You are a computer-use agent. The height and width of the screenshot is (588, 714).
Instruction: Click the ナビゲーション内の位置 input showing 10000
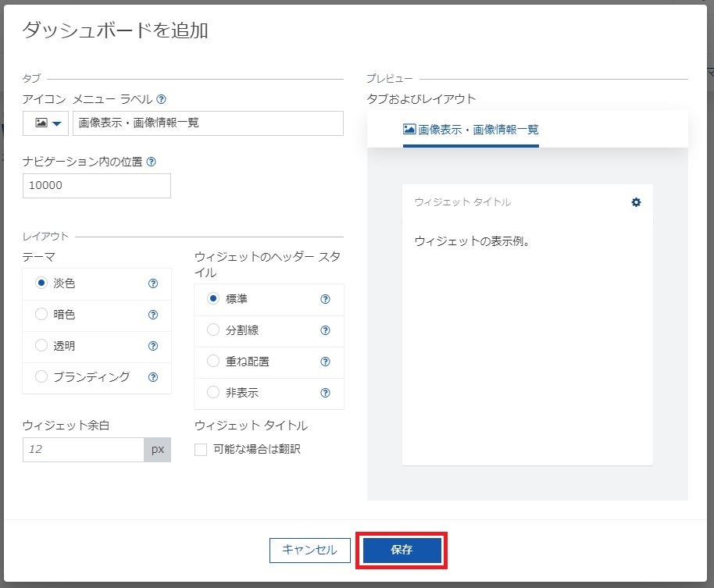(96, 185)
